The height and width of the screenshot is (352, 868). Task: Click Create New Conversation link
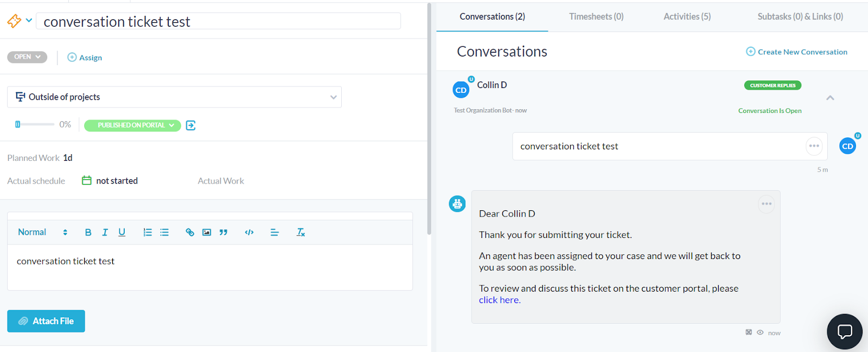(796, 52)
